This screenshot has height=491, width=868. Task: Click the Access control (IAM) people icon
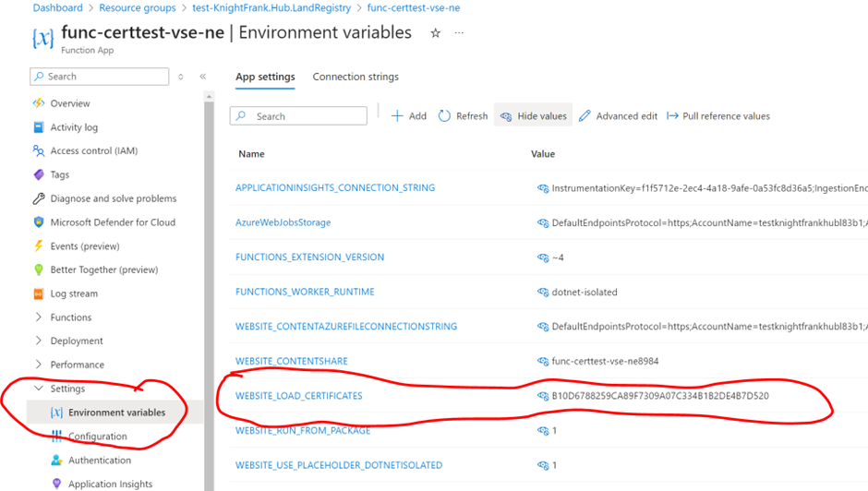39,150
